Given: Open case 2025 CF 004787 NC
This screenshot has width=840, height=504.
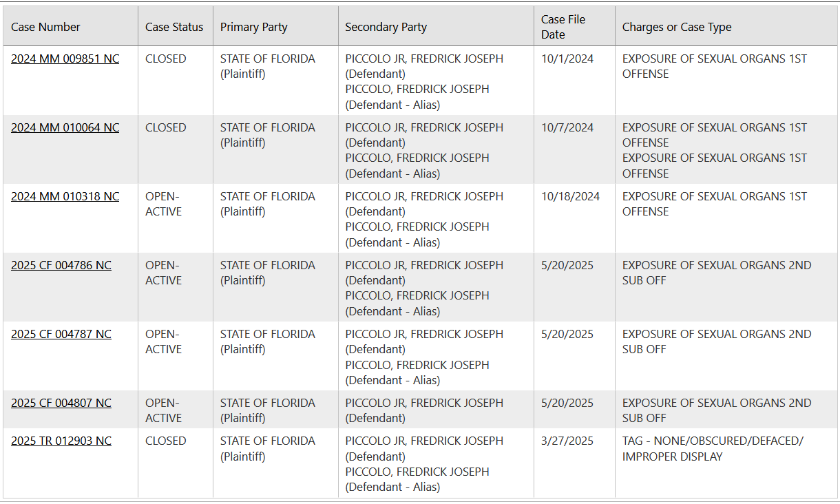Looking at the screenshot, I should click(x=61, y=335).
